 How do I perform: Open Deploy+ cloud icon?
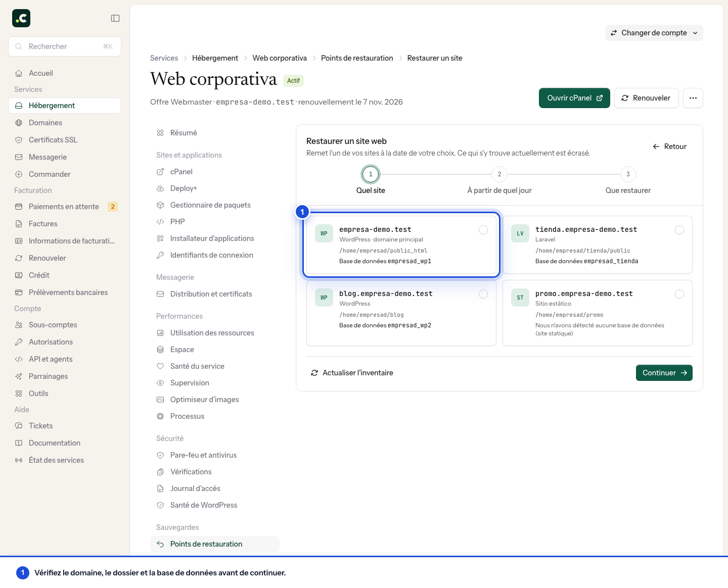pos(160,188)
